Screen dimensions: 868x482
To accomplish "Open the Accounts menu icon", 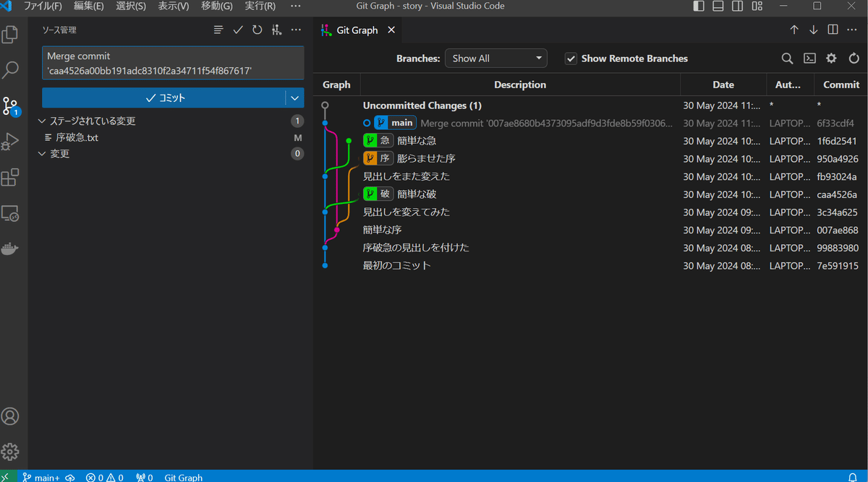I will [x=10, y=416].
